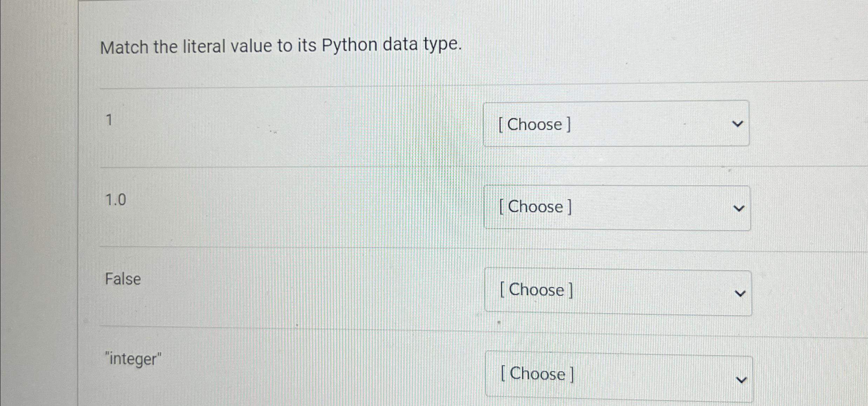Image resolution: width=868 pixels, height=406 pixels.
Task: Select the [Choose] text beside 1.0
Action: pyautogui.click(x=535, y=207)
